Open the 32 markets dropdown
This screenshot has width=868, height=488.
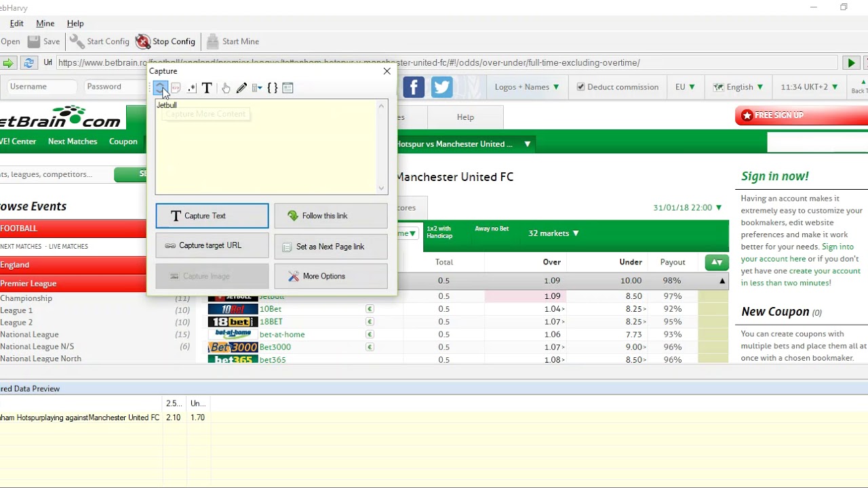(x=553, y=233)
